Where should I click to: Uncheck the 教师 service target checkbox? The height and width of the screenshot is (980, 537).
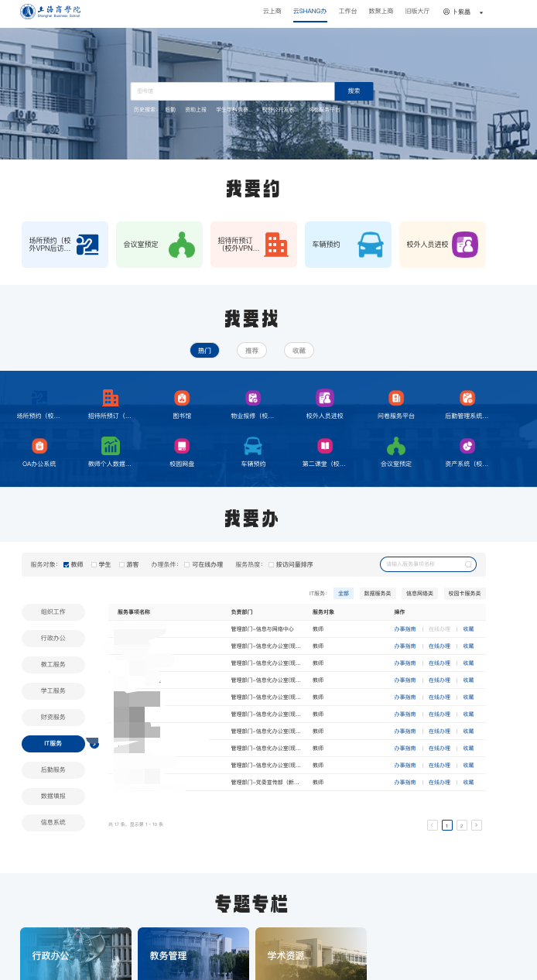coord(67,565)
